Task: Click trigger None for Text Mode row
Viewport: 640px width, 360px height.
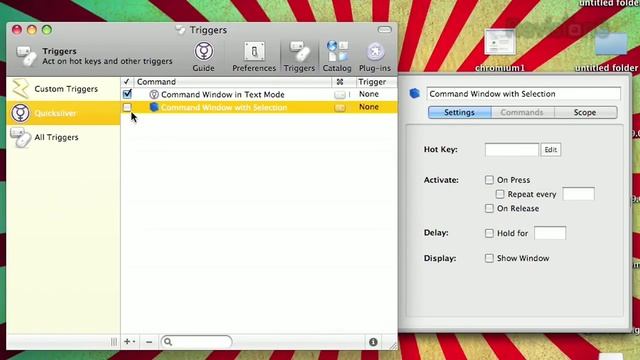Action: pos(369,94)
